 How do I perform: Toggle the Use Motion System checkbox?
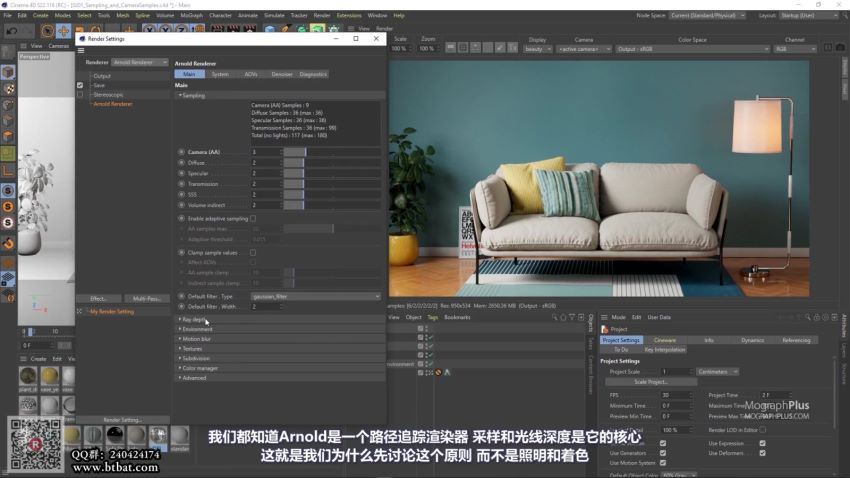coord(663,463)
